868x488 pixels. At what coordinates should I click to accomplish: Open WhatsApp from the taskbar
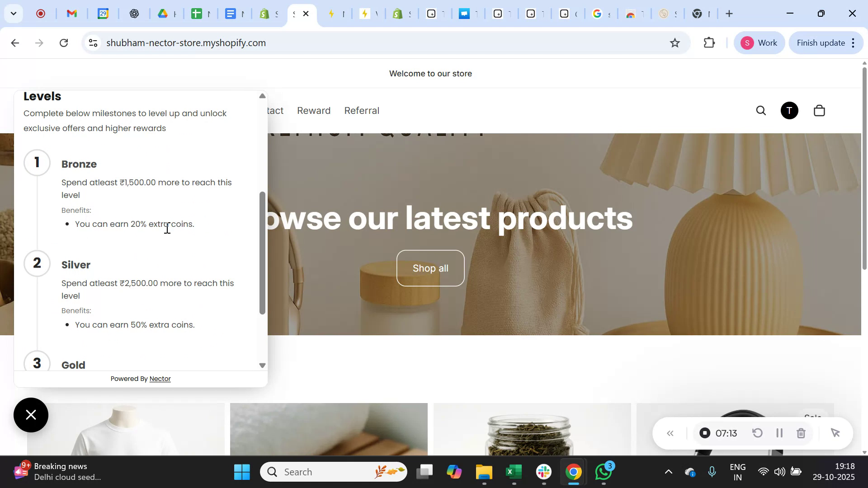tap(604, 471)
